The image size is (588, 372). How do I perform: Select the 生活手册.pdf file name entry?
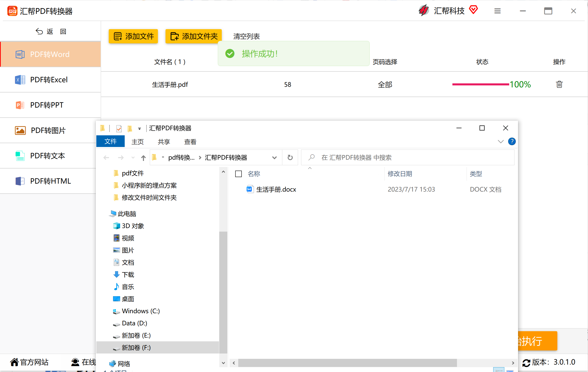[170, 85]
